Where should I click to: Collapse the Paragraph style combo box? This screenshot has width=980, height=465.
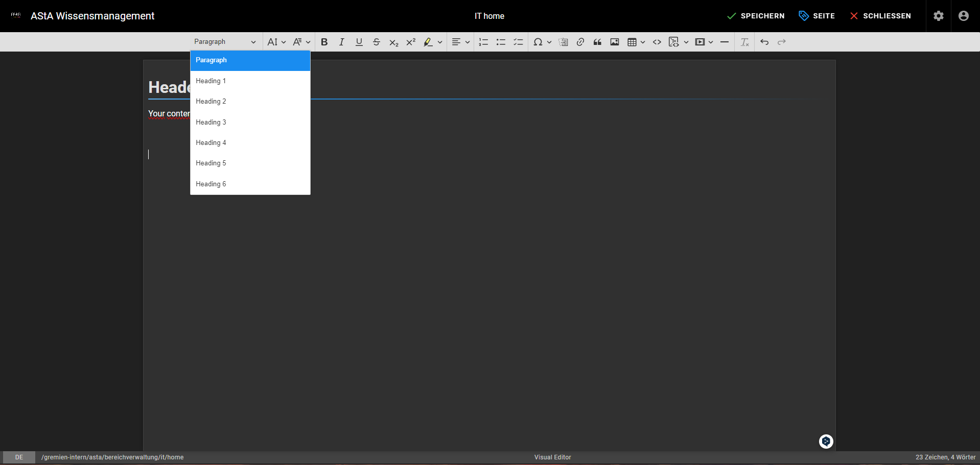coord(225,42)
